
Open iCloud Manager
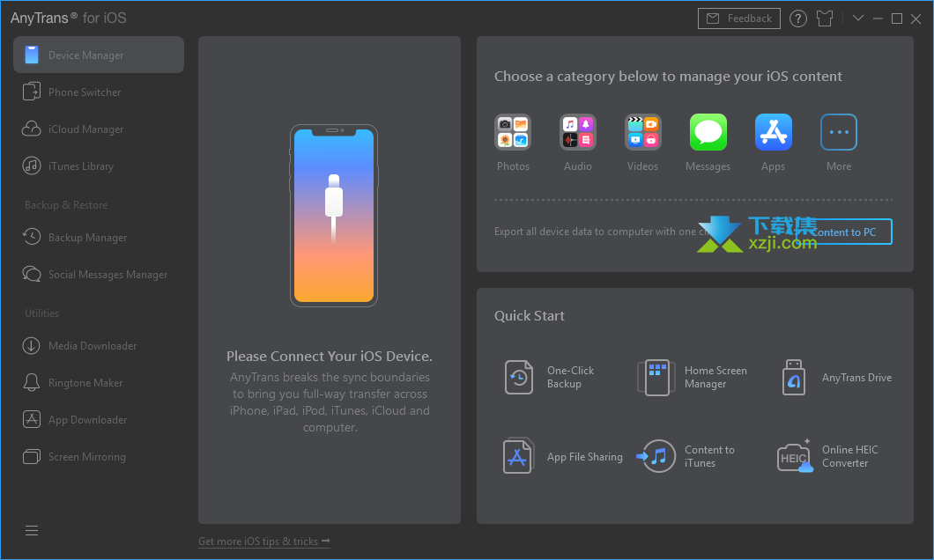[x=99, y=129]
